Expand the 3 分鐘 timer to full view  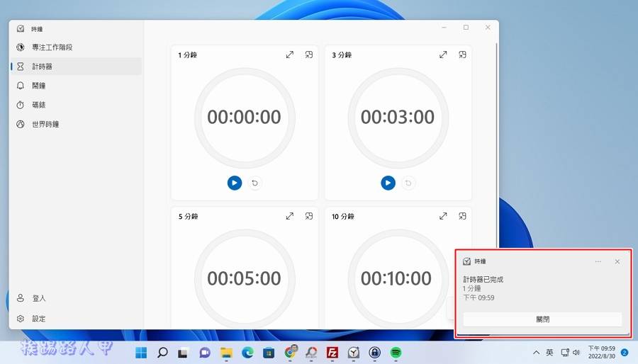click(443, 55)
